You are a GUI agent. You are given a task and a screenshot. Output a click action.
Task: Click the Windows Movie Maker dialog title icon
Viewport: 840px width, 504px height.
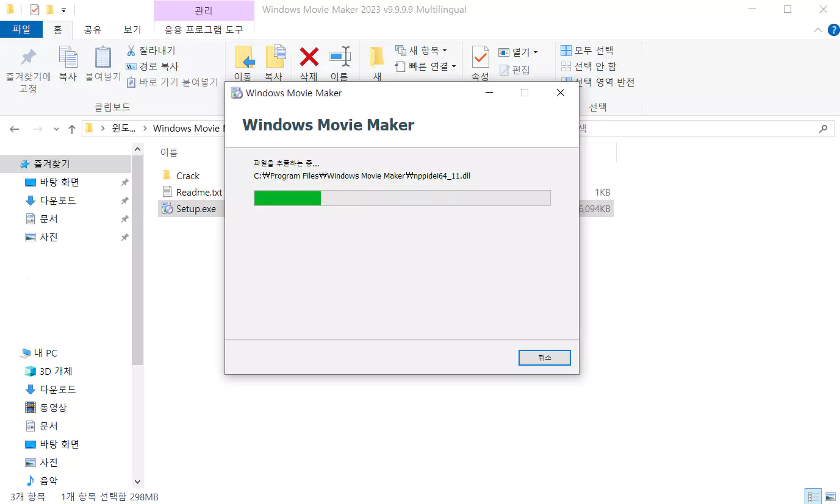pos(237,93)
